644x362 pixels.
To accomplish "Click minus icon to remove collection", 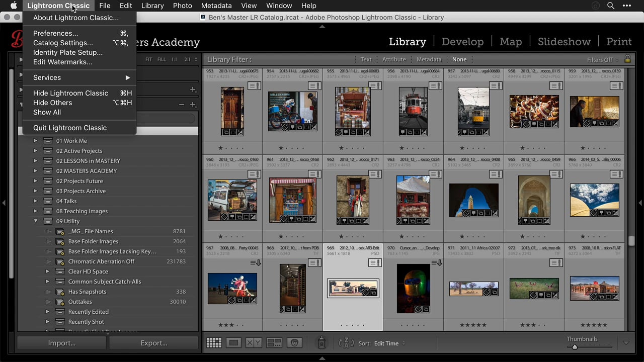I will (182, 105).
